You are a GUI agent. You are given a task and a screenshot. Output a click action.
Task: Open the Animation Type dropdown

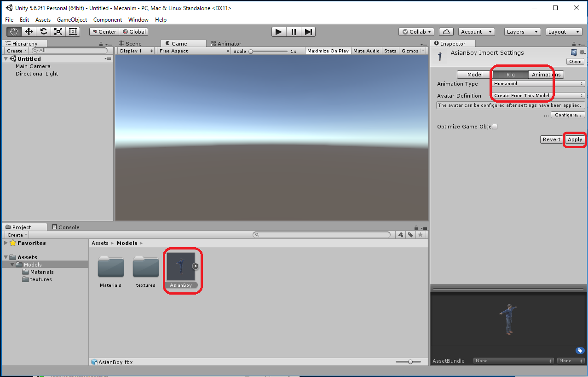pos(538,84)
